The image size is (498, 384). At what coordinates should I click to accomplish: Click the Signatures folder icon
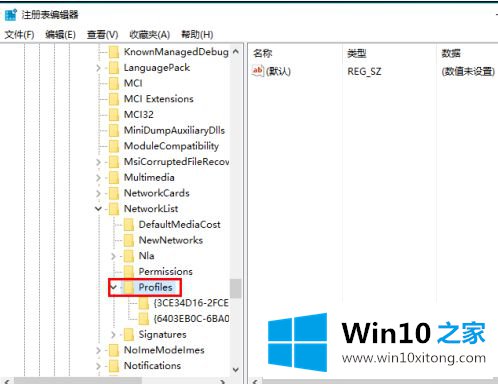129,334
